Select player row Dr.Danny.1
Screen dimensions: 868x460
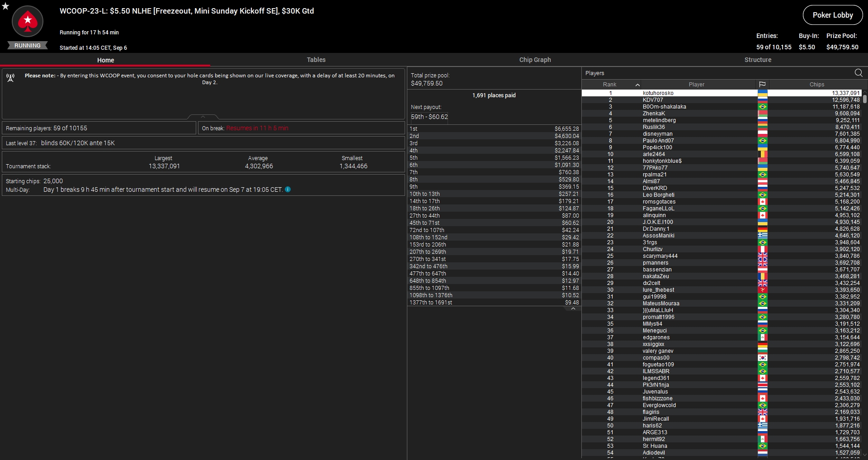coord(722,229)
